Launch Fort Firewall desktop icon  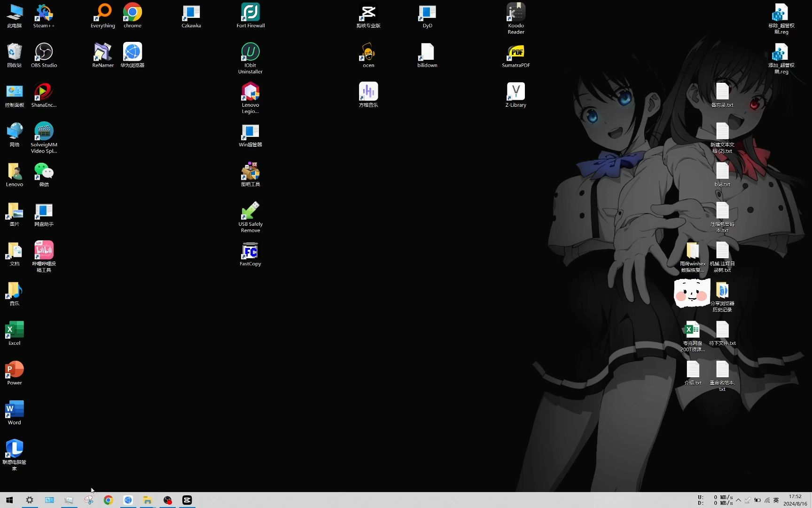tap(250, 16)
